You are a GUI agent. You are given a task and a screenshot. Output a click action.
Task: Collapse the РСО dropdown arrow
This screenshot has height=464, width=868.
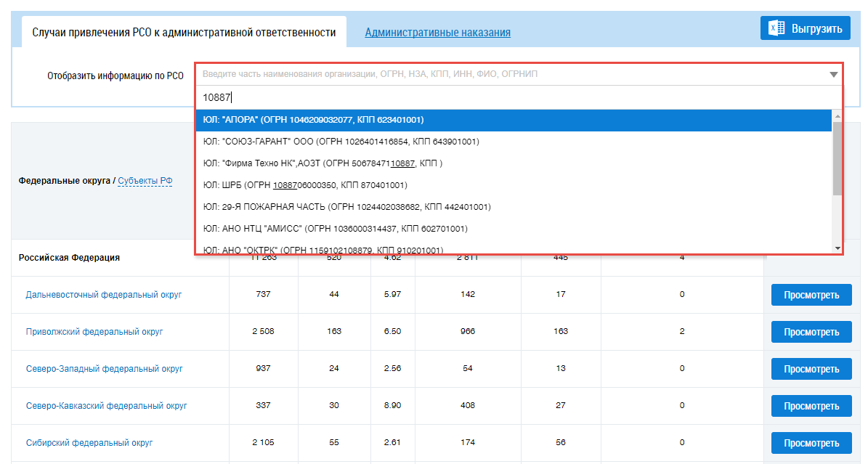coord(832,75)
